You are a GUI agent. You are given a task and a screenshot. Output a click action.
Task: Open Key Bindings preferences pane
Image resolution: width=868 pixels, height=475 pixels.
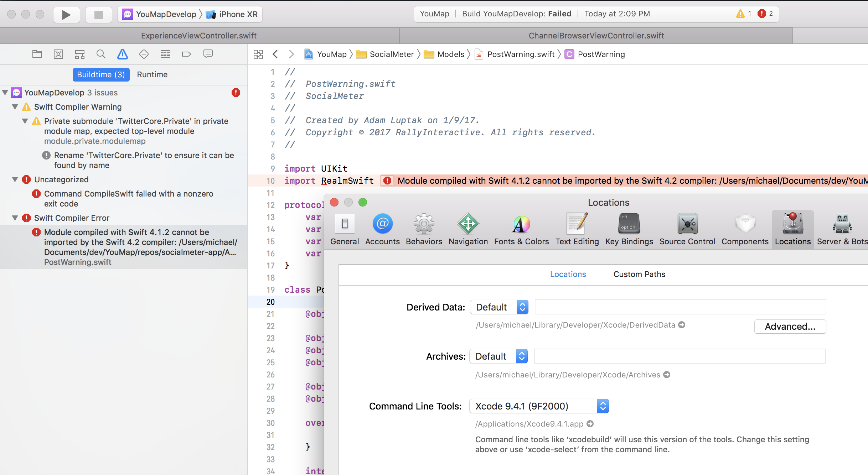pos(629,230)
